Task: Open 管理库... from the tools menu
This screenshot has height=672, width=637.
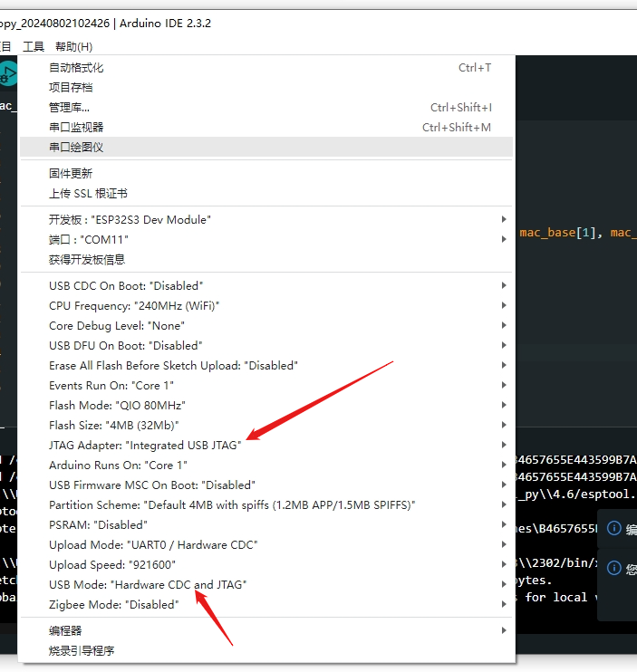Action: click(266, 107)
